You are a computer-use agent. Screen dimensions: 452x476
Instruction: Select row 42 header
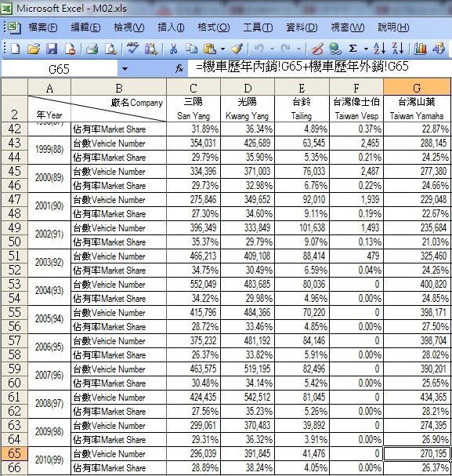point(14,129)
